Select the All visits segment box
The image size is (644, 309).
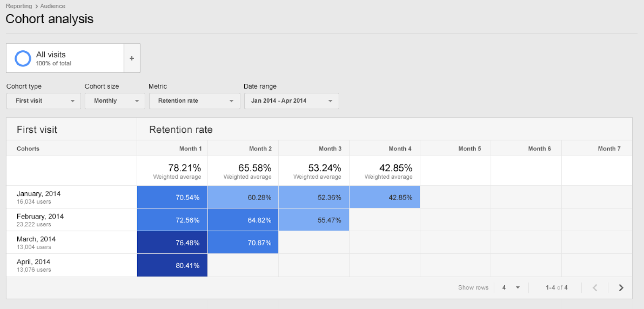(x=65, y=58)
